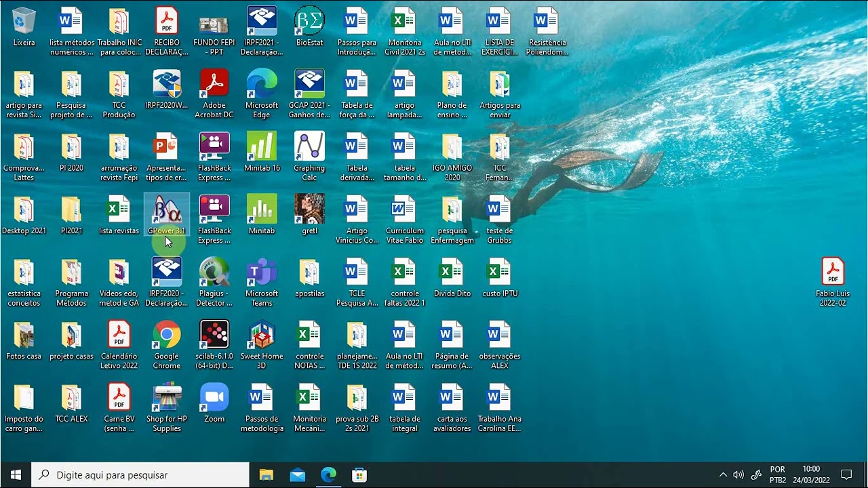Viewport: 868px width, 488px height.
Task: Select controle NOTAS spreadsheet
Action: [309, 345]
